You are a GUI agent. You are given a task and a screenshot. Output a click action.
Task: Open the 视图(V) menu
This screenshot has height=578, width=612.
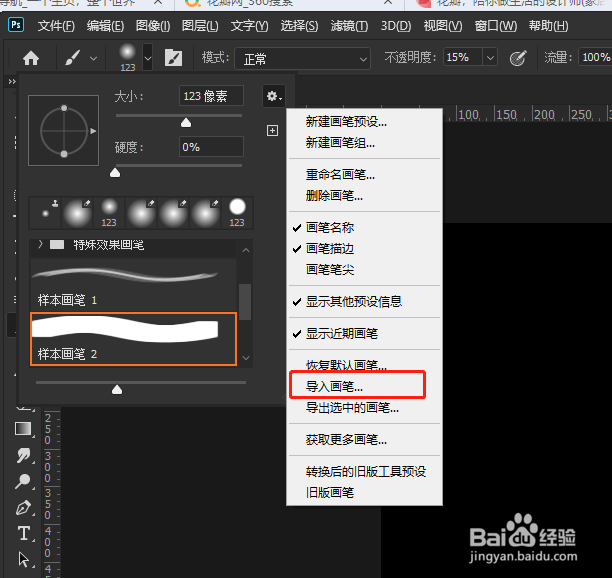coord(443,26)
